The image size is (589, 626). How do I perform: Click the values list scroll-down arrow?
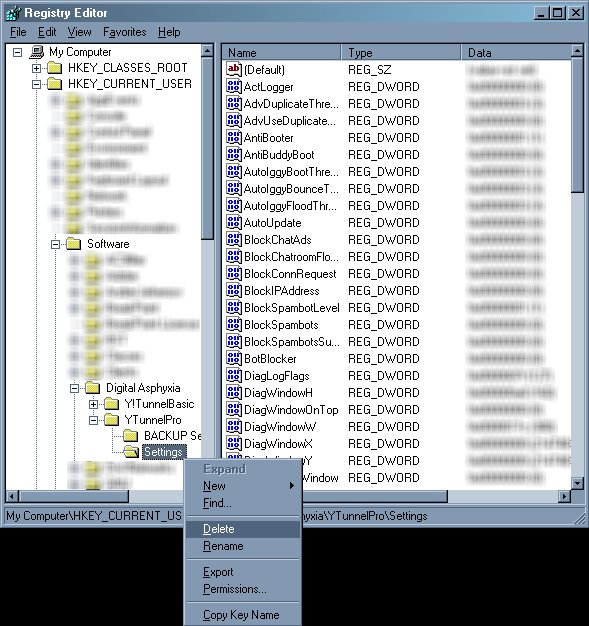577,483
